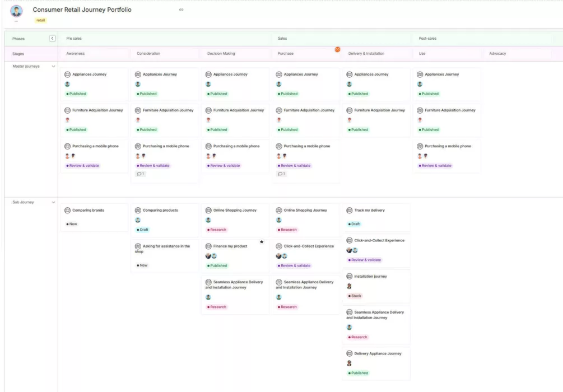This screenshot has height=392, width=563.
Task: Collapse the Sub Journey section
Action: click(x=53, y=202)
